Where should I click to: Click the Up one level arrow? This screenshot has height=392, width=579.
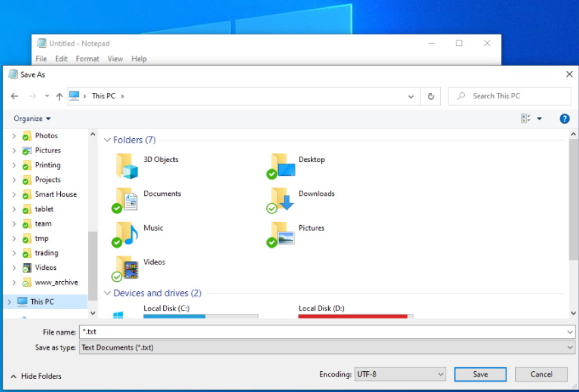tap(59, 96)
